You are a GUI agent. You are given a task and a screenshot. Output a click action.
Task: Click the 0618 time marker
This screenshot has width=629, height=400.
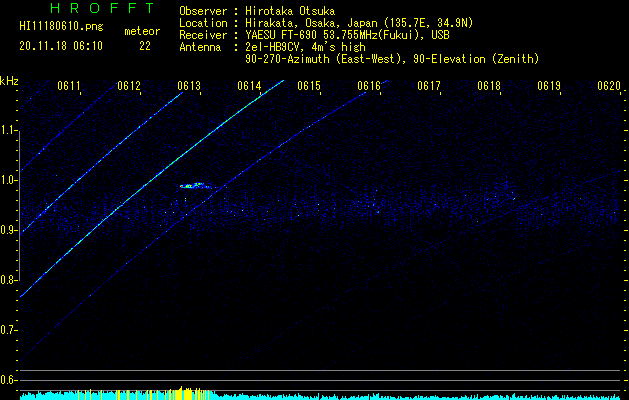489,86
